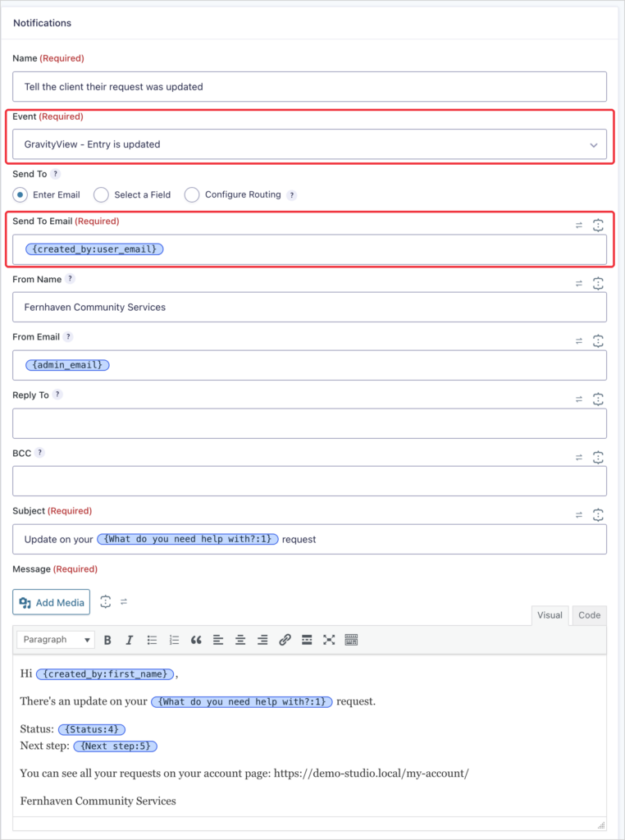Open merge tag selector for Reply To
This screenshot has width=625, height=840.
(x=598, y=399)
